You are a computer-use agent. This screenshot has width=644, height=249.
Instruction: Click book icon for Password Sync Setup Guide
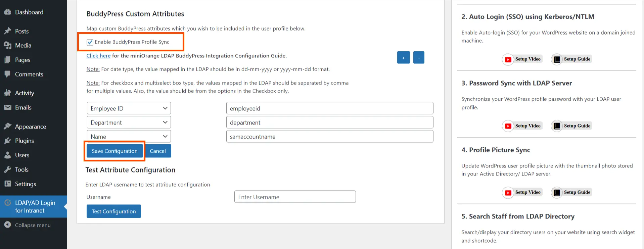(557, 126)
